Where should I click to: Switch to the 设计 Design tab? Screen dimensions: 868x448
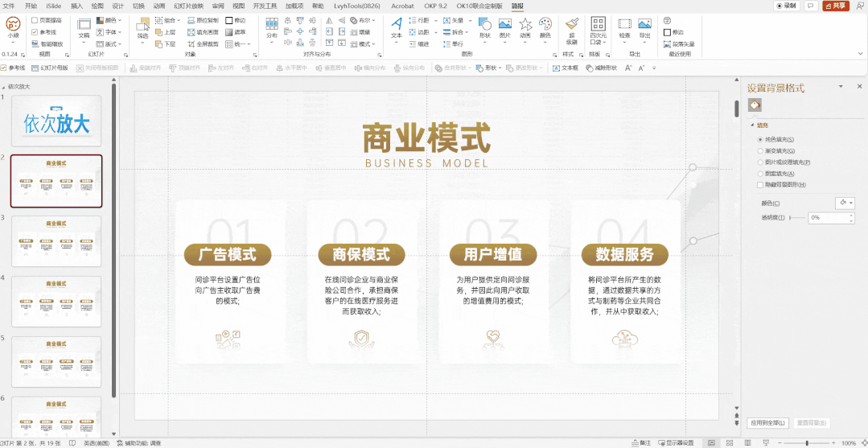click(118, 6)
